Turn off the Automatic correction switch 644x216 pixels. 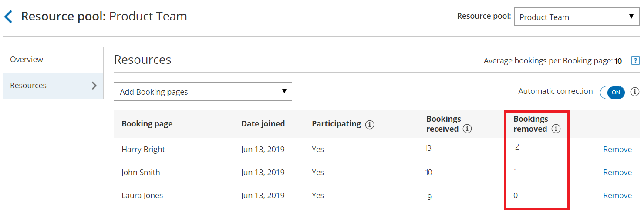pyautogui.click(x=612, y=92)
